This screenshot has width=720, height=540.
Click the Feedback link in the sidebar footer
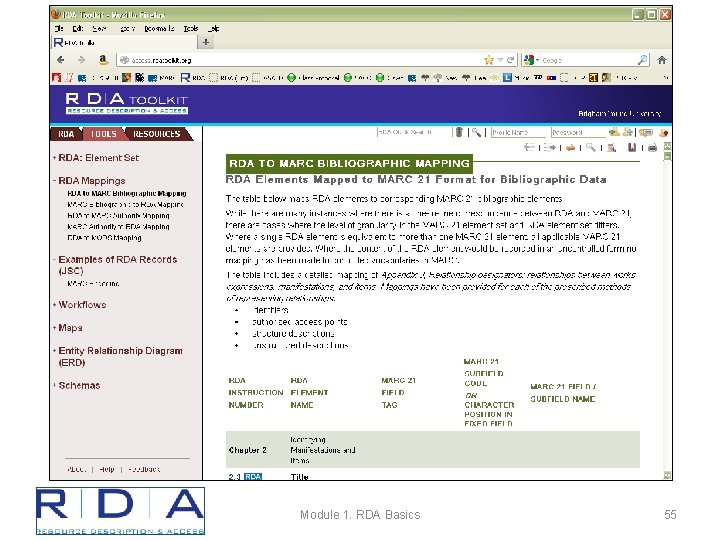(144, 469)
